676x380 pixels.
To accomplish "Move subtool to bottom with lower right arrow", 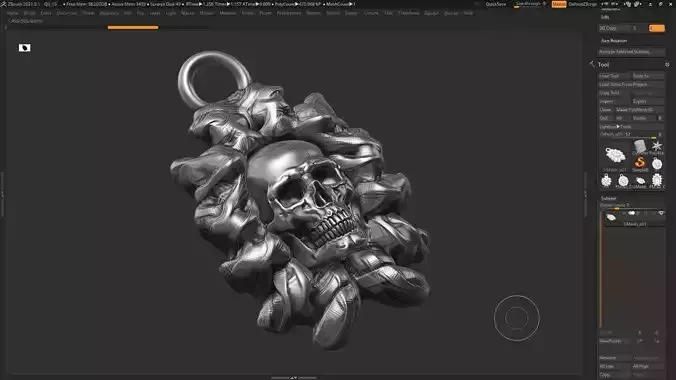I will [x=657, y=341].
